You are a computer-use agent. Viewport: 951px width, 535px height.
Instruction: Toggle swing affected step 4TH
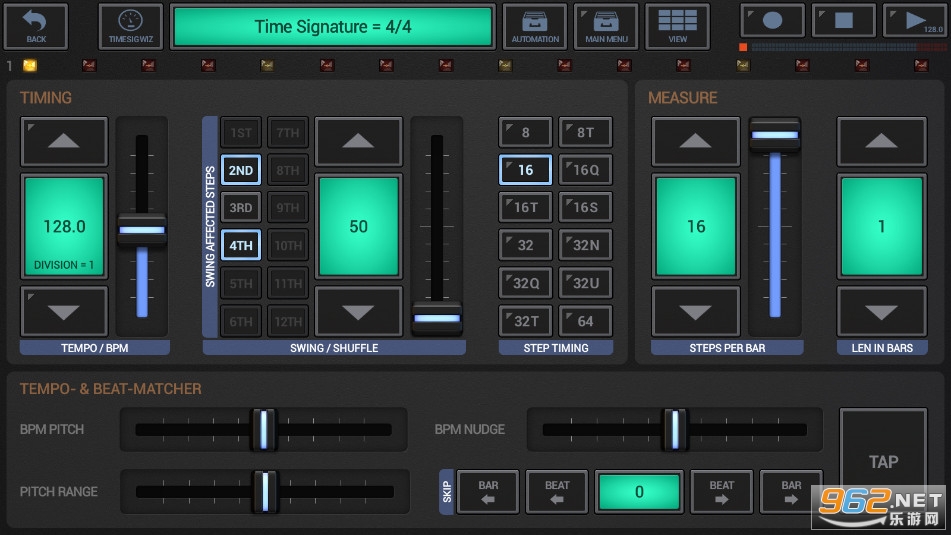pyautogui.click(x=241, y=245)
